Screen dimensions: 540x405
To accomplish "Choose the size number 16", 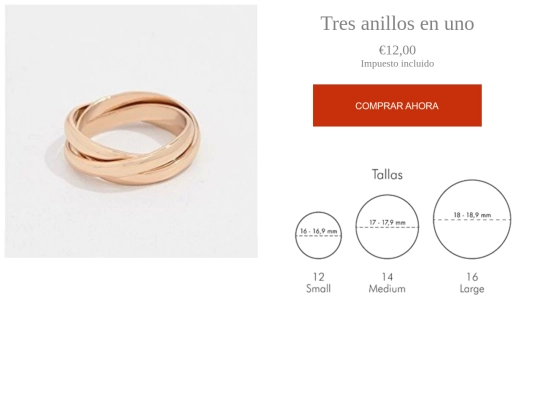I will 472,277.
